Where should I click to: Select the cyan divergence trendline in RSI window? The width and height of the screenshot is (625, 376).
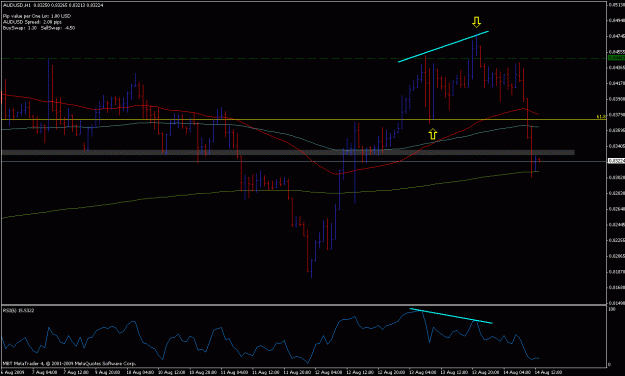(451, 316)
